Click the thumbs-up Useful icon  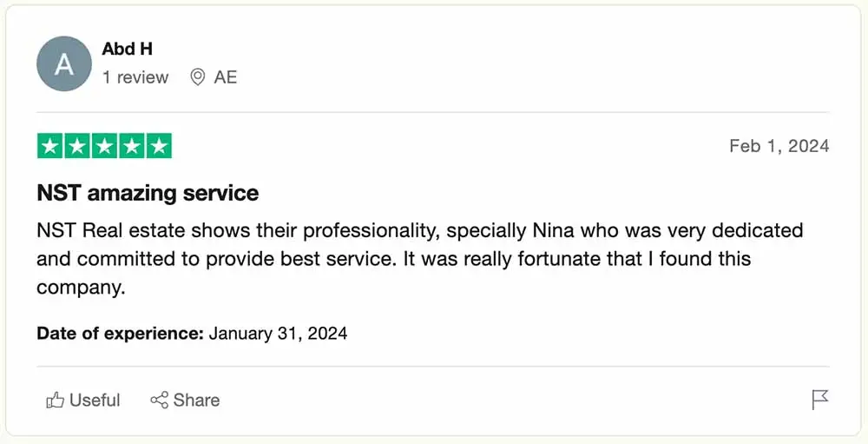pyautogui.click(x=56, y=400)
